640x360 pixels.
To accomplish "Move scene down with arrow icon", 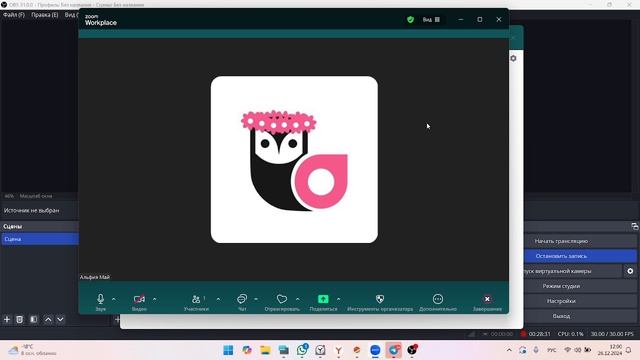I will (x=60, y=319).
